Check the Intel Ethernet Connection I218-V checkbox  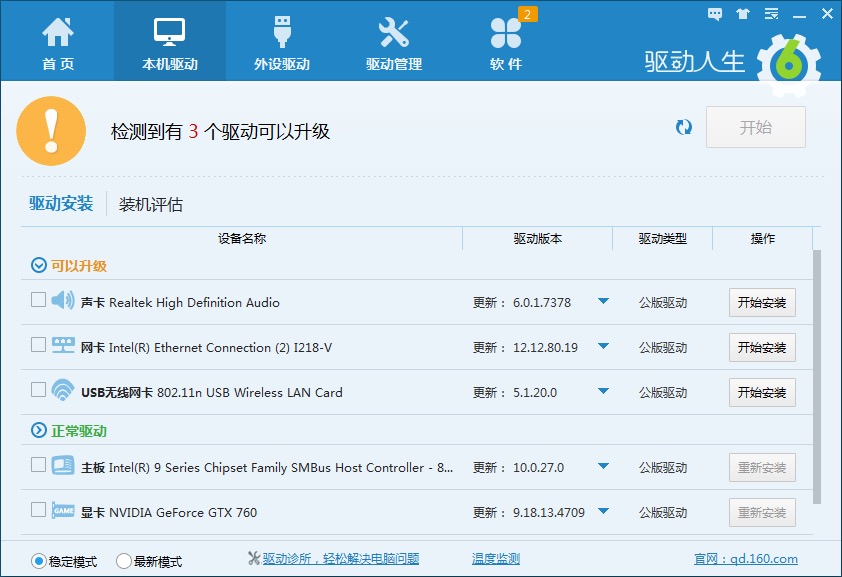38,345
